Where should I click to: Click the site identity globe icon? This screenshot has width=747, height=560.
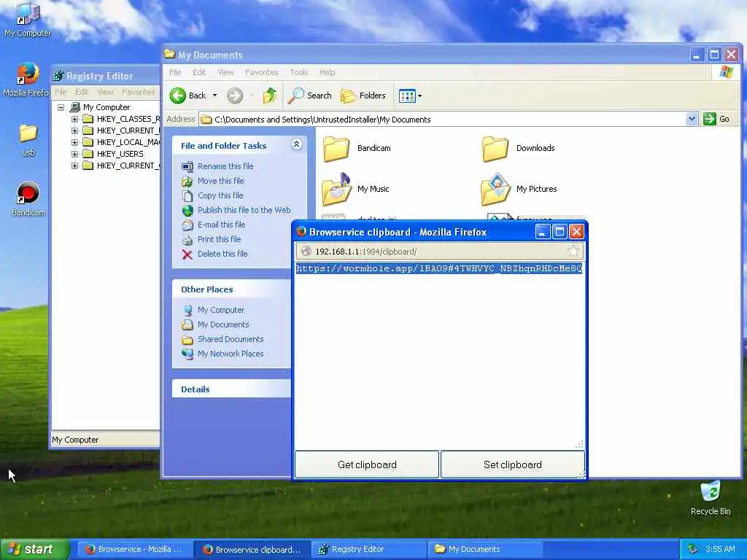tap(306, 252)
